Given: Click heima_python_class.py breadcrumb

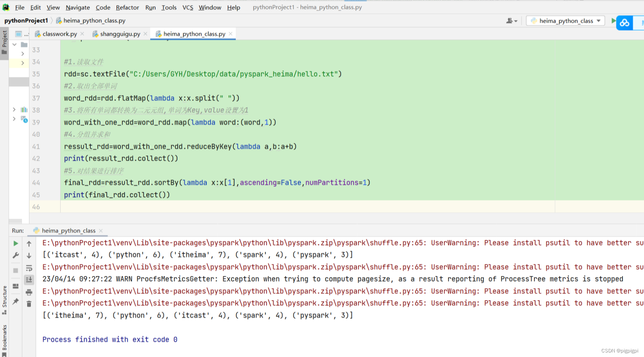Looking at the screenshot, I should pyautogui.click(x=91, y=21).
